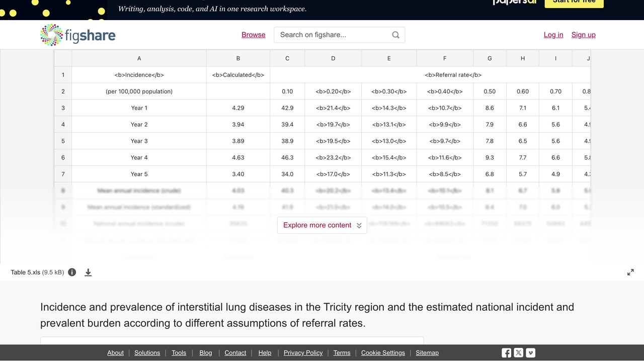Click the '<b>Referral rate</b>' header cell

430,75
